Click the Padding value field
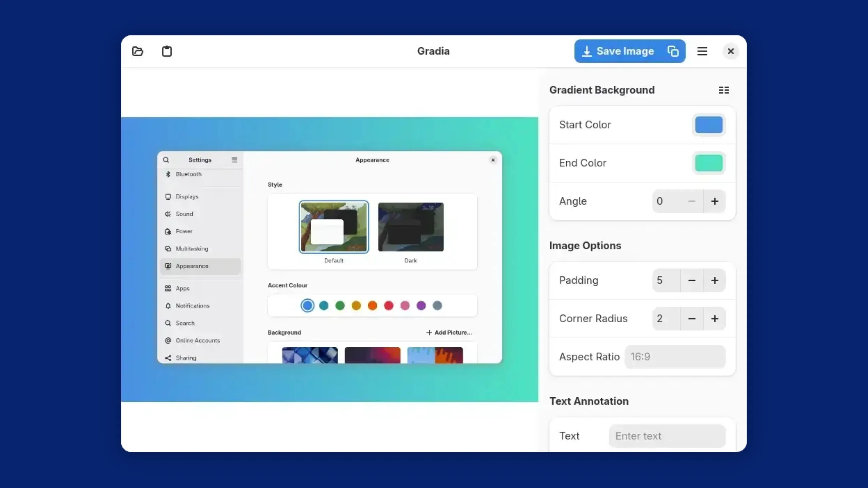The height and width of the screenshot is (488, 868). [666, 280]
